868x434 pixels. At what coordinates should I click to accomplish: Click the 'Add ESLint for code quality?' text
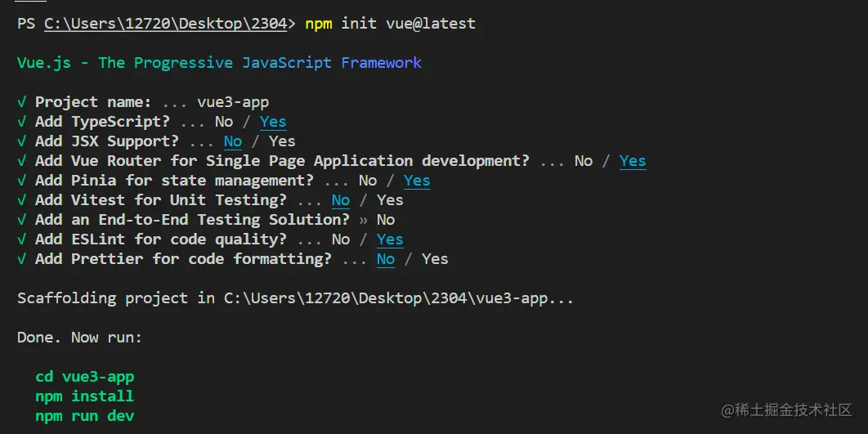click(x=160, y=239)
